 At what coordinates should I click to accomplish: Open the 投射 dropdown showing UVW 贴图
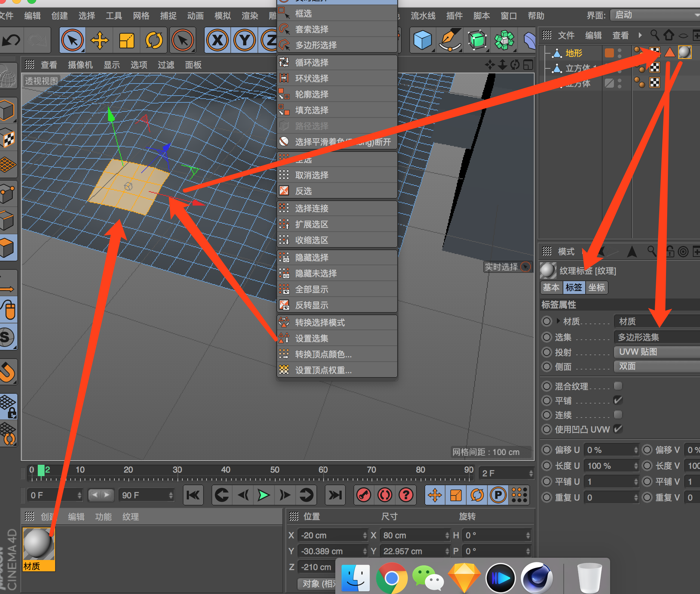[657, 352]
